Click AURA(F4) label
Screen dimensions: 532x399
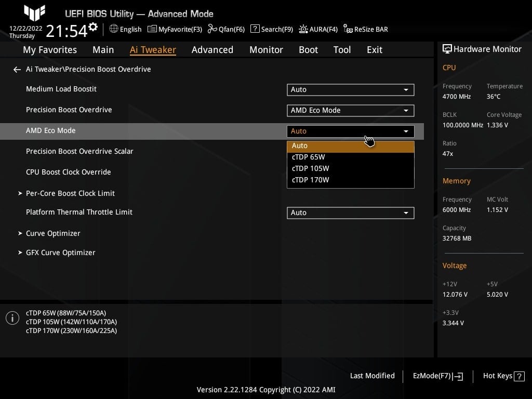tap(323, 30)
